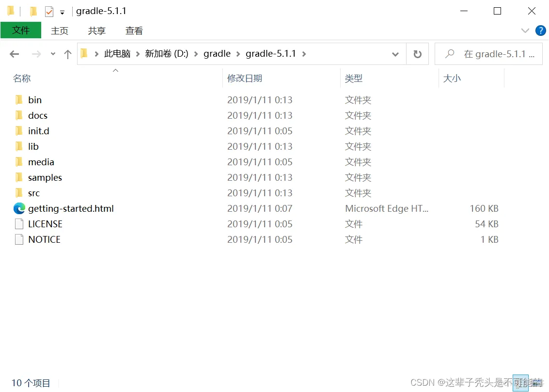The image size is (549, 392).
Task: Click the Microsoft Edge HT... type cell
Action: tap(387, 209)
